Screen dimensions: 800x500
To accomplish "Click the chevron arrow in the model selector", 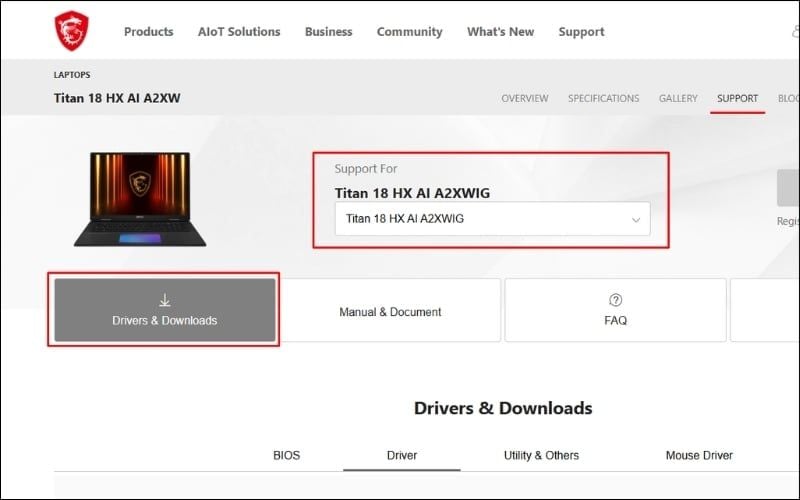I will [x=636, y=220].
